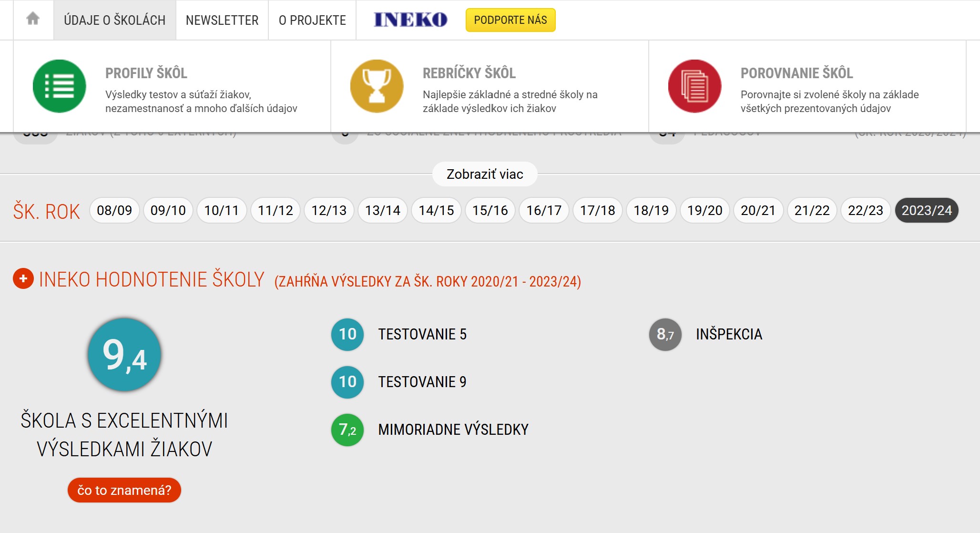Select school year 11/12

[276, 210]
